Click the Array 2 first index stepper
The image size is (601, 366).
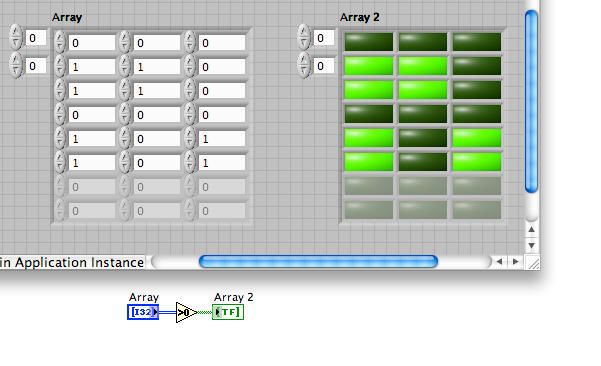(304, 38)
